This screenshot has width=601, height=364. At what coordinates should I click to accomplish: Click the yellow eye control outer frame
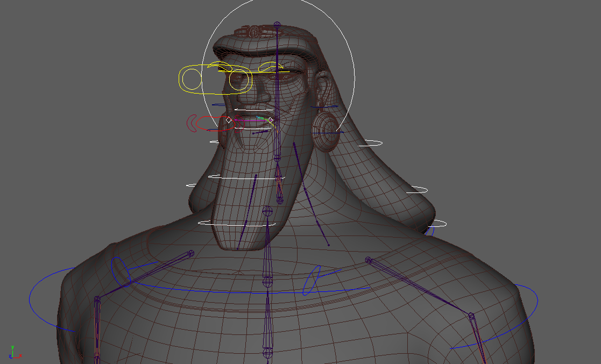coord(180,79)
